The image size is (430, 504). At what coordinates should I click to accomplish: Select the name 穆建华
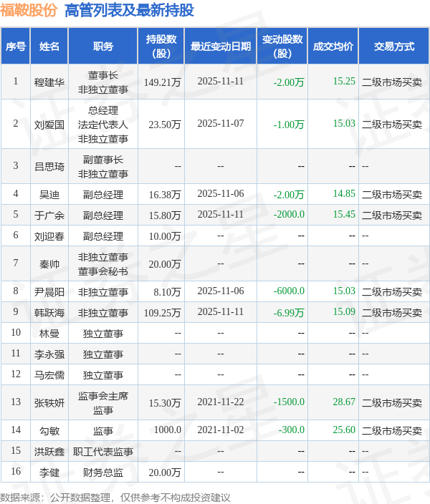click(49, 82)
